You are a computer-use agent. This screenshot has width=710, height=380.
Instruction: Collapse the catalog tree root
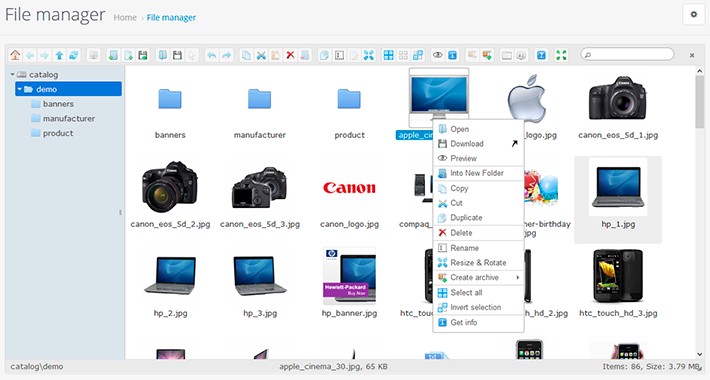(13, 74)
